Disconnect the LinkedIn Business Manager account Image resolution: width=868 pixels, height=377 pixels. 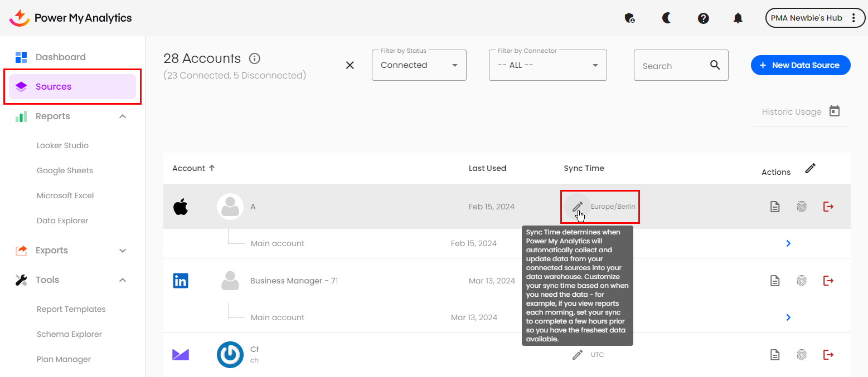click(x=828, y=281)
